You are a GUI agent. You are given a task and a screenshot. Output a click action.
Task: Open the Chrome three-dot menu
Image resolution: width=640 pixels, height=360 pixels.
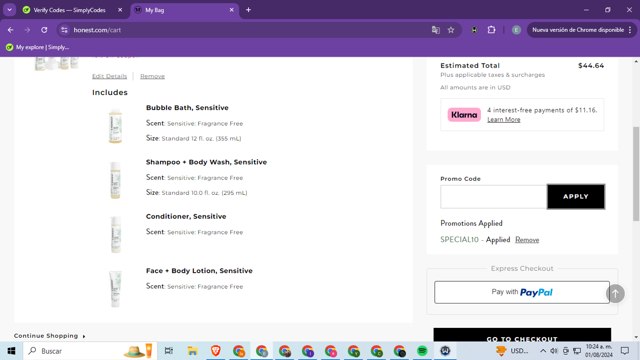pyautogui.click(x=630, y=30)
